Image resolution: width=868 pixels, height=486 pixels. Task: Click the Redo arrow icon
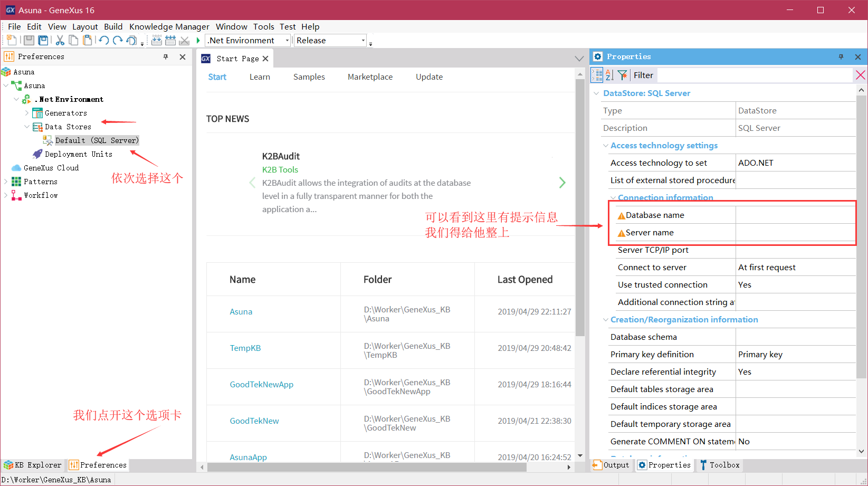tap(118, 40)
